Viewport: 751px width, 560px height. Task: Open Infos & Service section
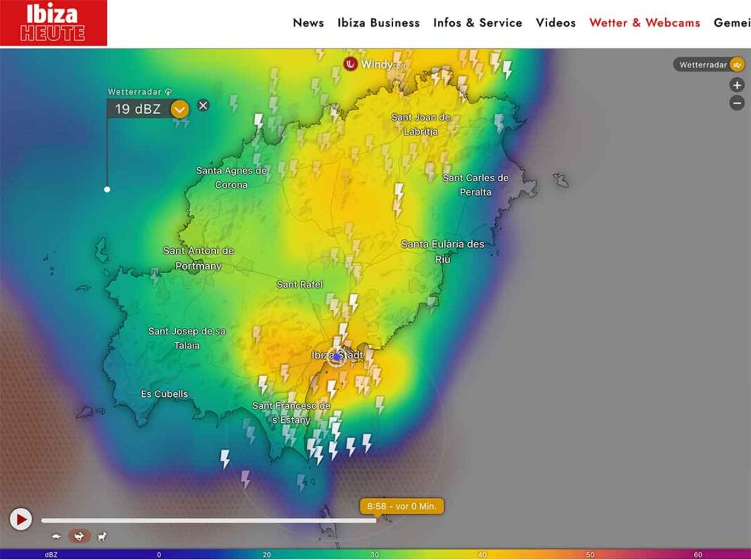[x=477, y=22]
